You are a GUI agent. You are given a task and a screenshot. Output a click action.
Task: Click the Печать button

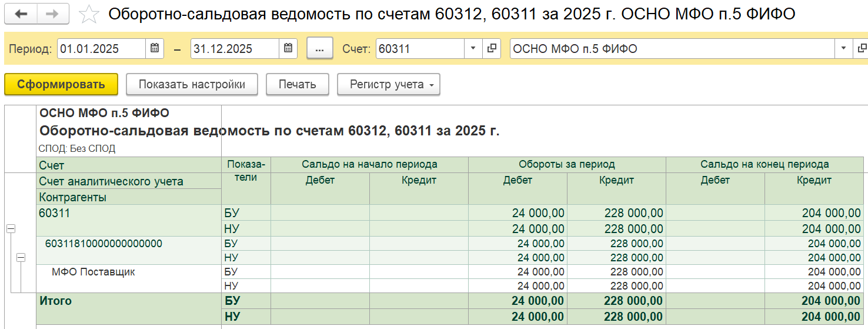click(297, 85)
